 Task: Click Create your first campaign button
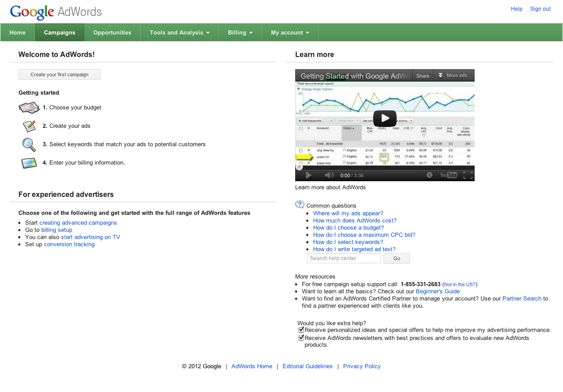pyautogui.click(x=59, y=74)
